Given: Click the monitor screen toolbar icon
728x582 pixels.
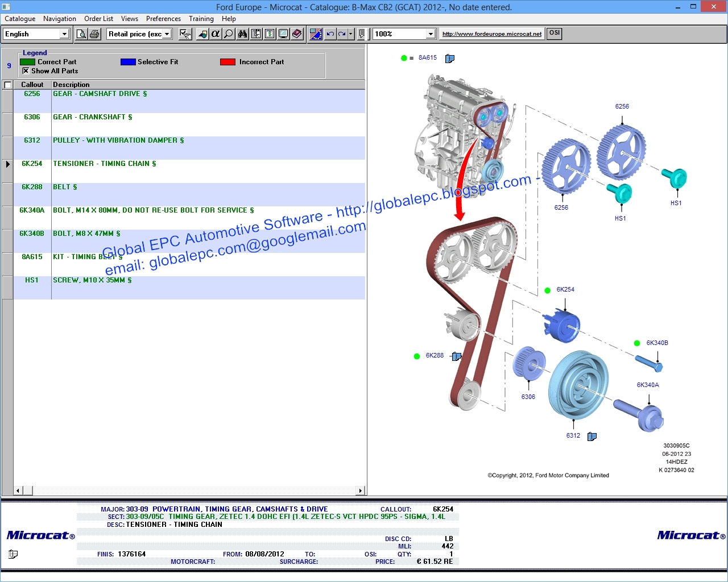Looking at the screenshot, I should click(283, 34).
